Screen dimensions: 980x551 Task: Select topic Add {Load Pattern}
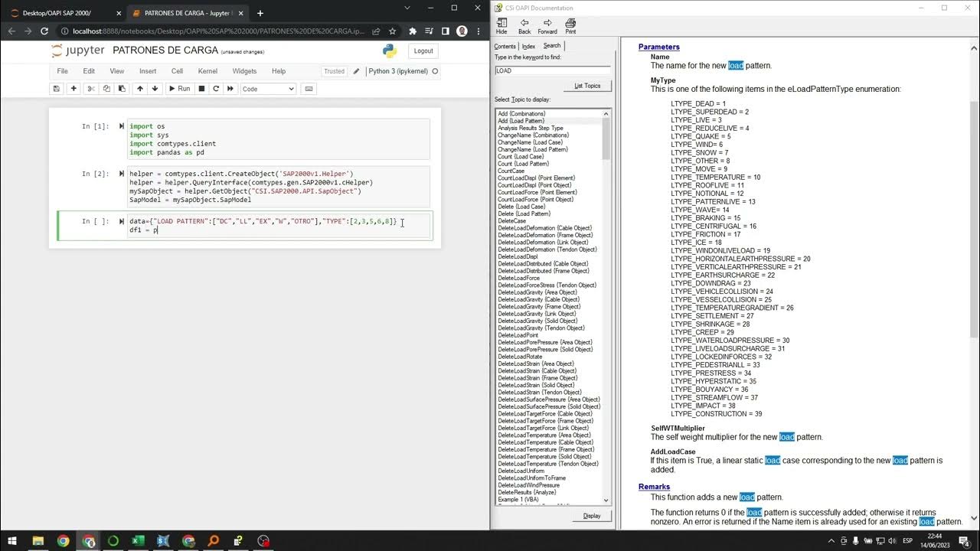point(521,121)
